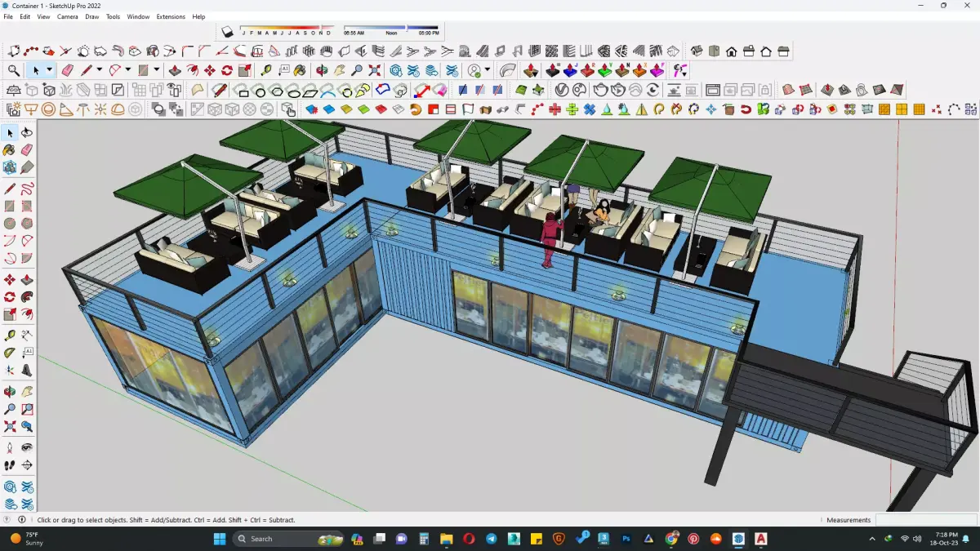The width and height of the screenshot is (980, 551).
Task: Choose the Protractor tool
Action: point(10,353)
